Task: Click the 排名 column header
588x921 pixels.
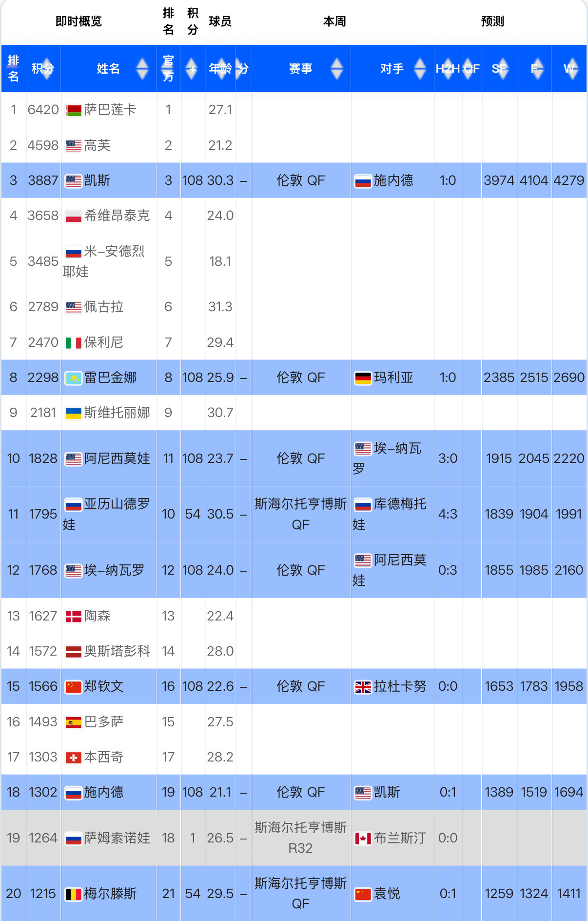Action: click(14, 69)
